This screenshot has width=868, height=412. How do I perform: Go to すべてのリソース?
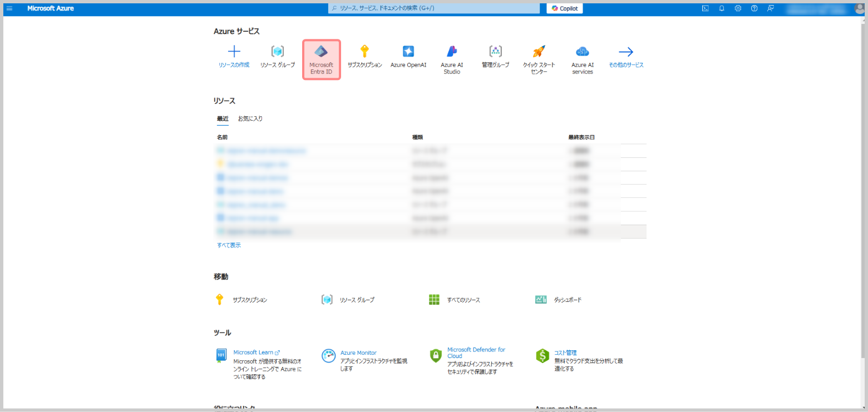tap(463, 300)
